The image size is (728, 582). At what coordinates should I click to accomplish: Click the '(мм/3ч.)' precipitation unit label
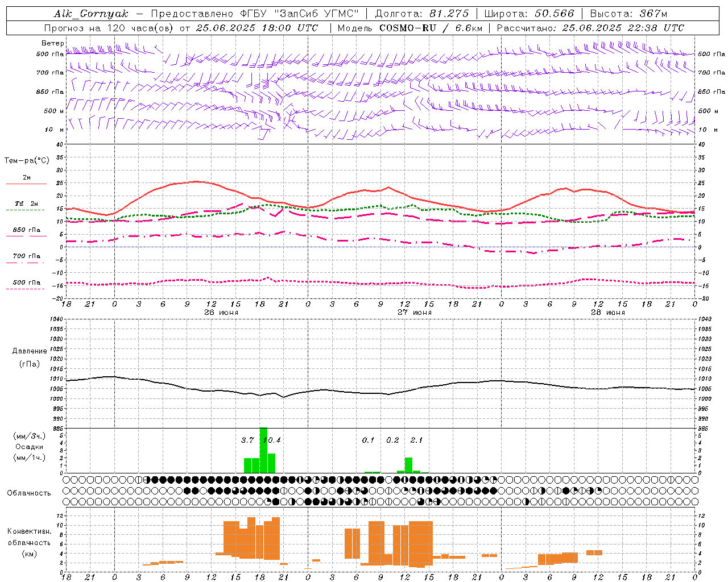coord(30,436)
